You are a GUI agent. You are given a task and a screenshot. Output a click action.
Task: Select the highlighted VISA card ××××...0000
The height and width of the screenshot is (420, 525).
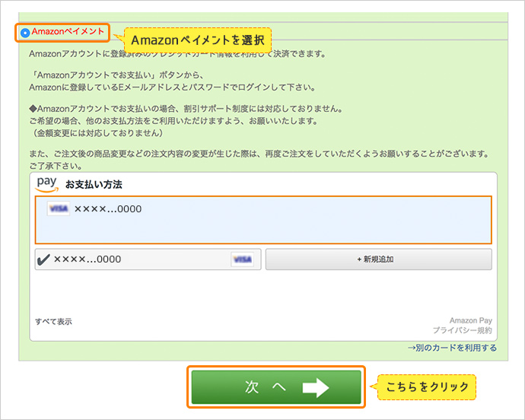[x=263, y=220]
